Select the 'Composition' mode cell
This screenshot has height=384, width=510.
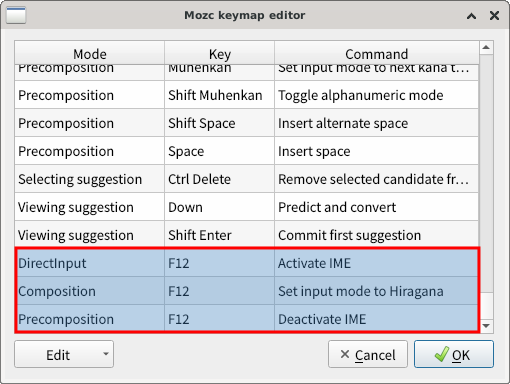pyautogui.click(x=90, y=291)
